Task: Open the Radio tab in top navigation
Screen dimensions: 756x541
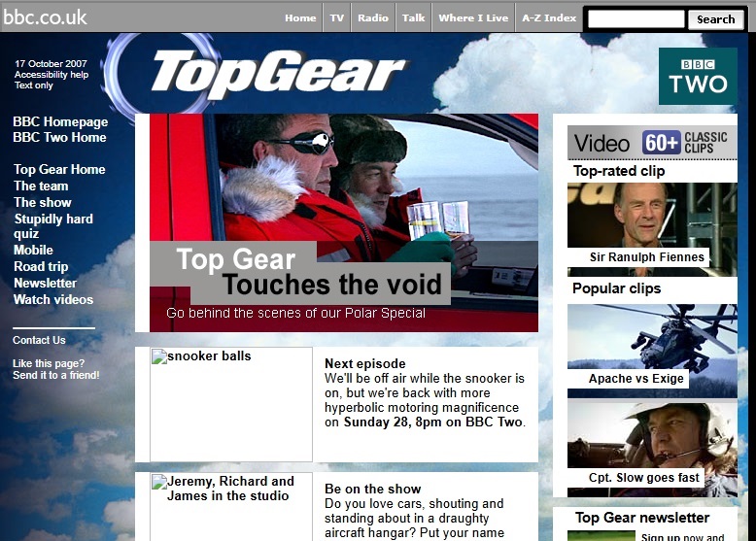Action: 372,17
